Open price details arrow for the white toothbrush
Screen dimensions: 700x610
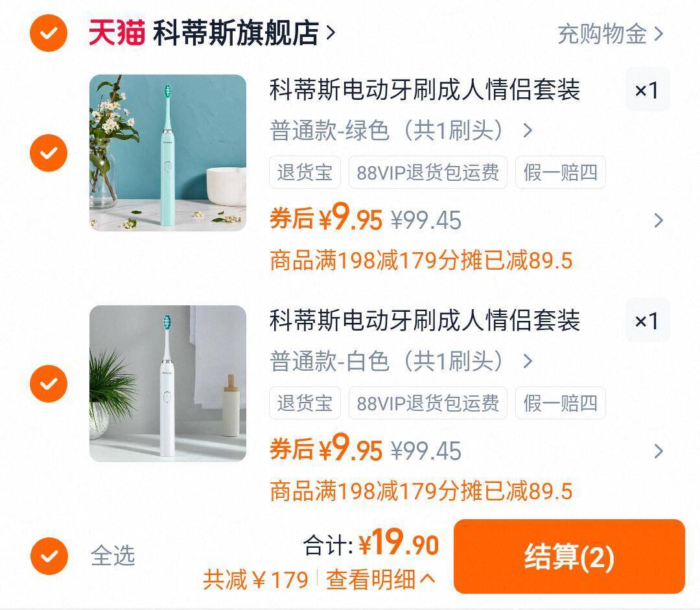(x=658, y=451)
